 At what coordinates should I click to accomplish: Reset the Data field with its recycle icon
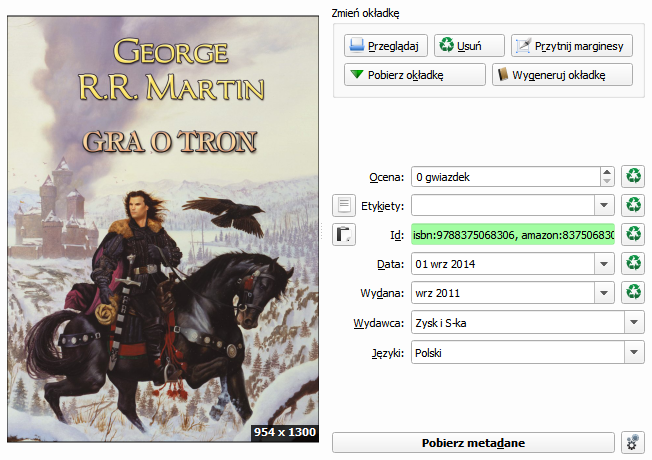(x=633, y=263)
